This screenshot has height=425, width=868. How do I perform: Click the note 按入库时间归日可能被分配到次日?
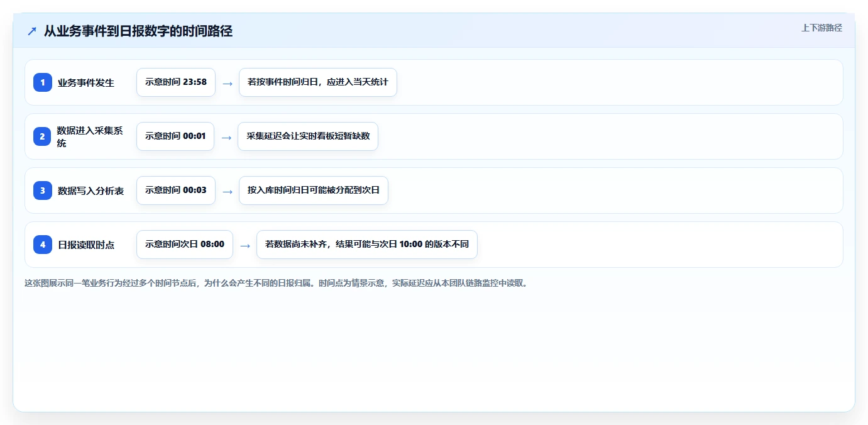(x=314, y=190)
